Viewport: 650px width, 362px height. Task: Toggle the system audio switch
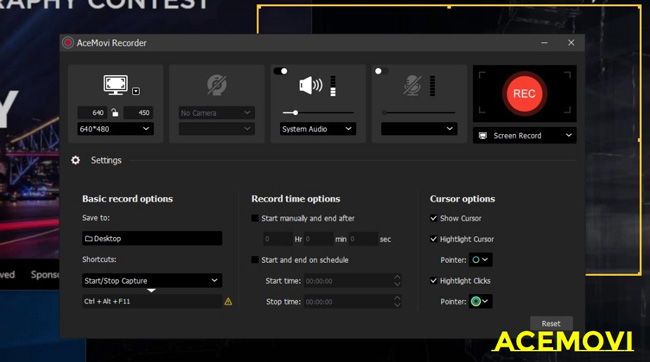[281, 71]
